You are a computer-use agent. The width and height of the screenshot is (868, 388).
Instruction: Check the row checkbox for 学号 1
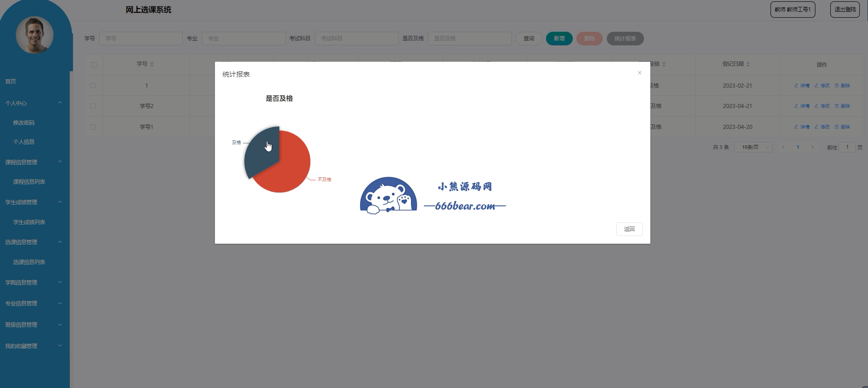coord(93,86)
